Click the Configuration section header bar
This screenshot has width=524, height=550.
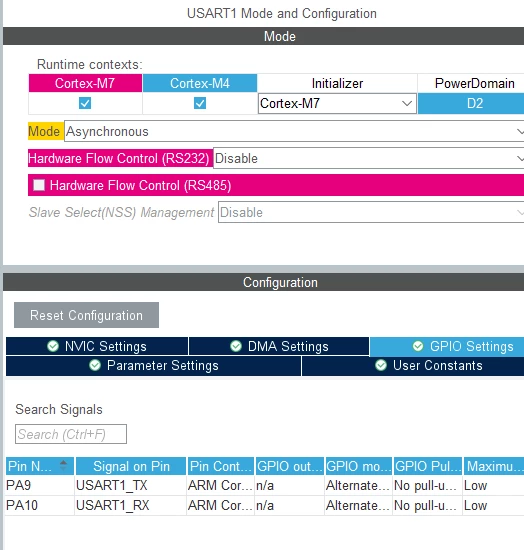coord(263,282)
